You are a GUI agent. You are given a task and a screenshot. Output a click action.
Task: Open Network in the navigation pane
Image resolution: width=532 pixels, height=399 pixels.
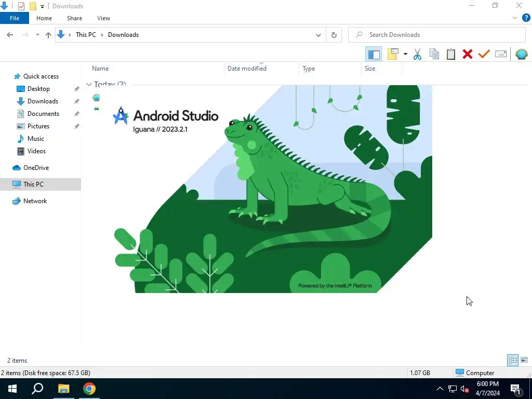point(35,201)
